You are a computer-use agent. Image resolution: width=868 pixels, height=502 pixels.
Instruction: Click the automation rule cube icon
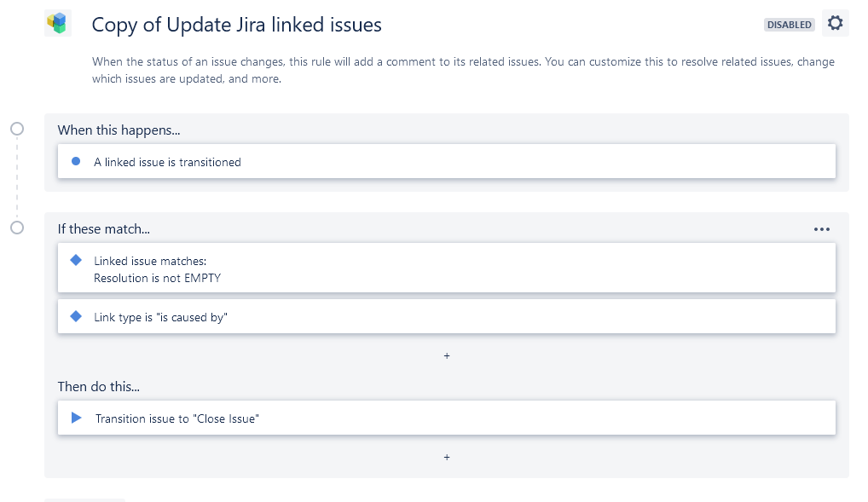coord(57,24)
